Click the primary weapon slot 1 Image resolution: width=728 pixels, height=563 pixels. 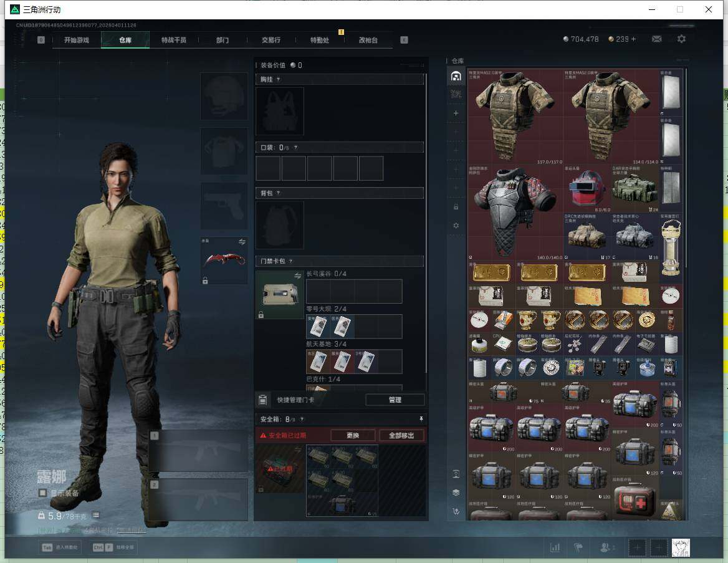pos(198,451)
